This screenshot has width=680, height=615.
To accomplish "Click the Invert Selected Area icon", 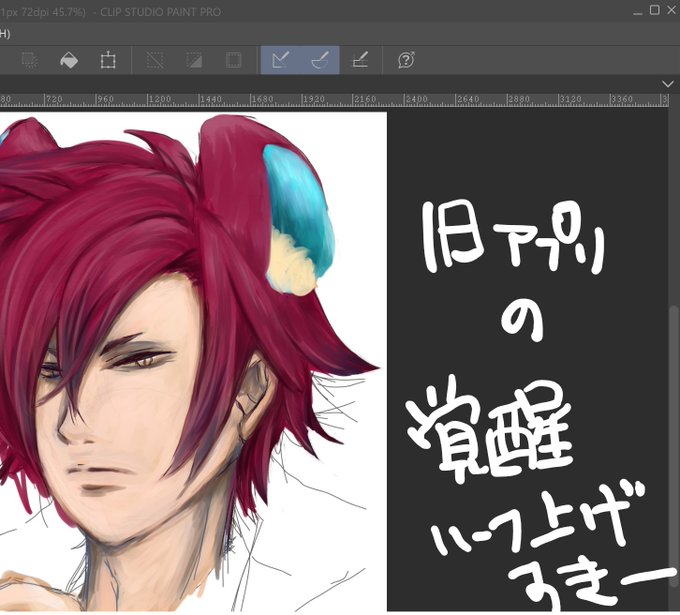I will pyautogui.click(x=194, y=60).
